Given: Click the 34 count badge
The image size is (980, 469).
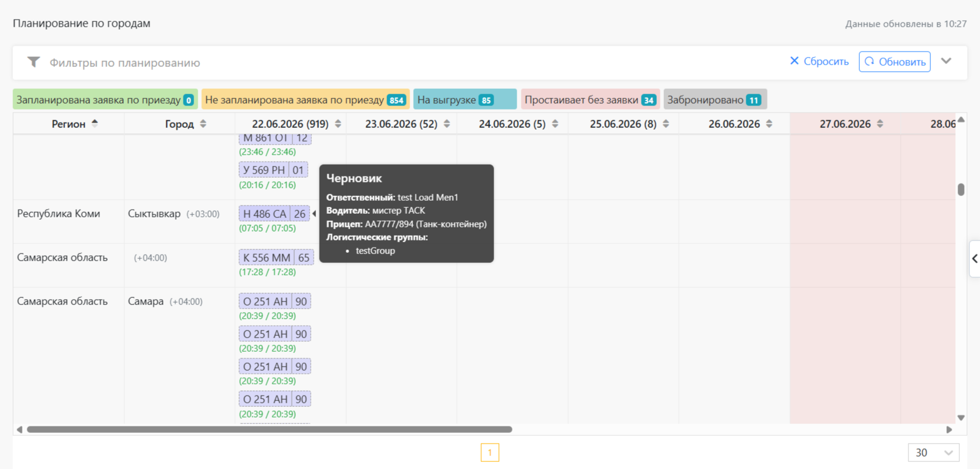Looking at the screenshot, I should pyautogui.click(x=649, y=100).
